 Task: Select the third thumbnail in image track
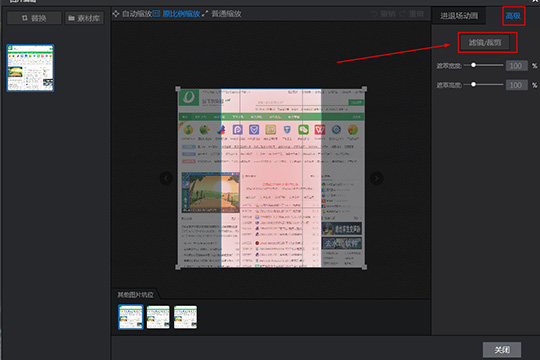(185, 317)
